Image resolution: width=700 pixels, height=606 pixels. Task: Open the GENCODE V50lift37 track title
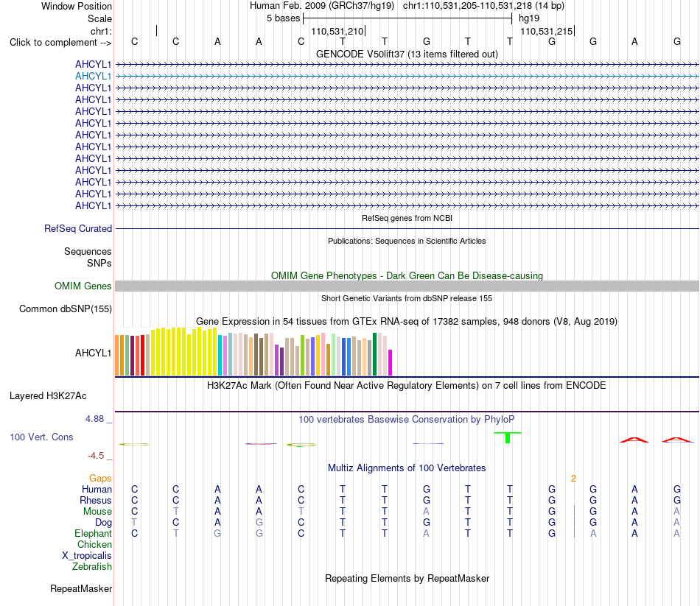pos(407,54)
